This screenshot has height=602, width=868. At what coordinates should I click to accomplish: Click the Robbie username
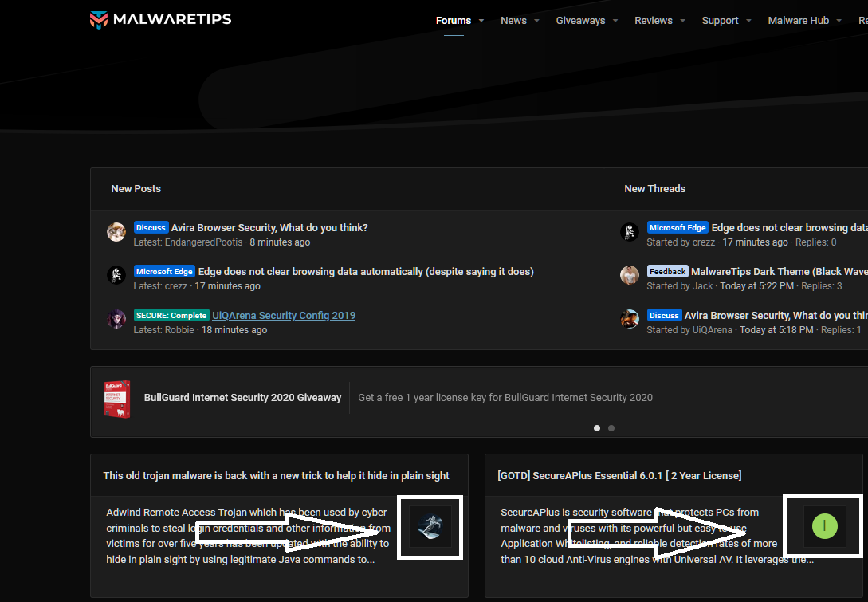coord(179,330)
